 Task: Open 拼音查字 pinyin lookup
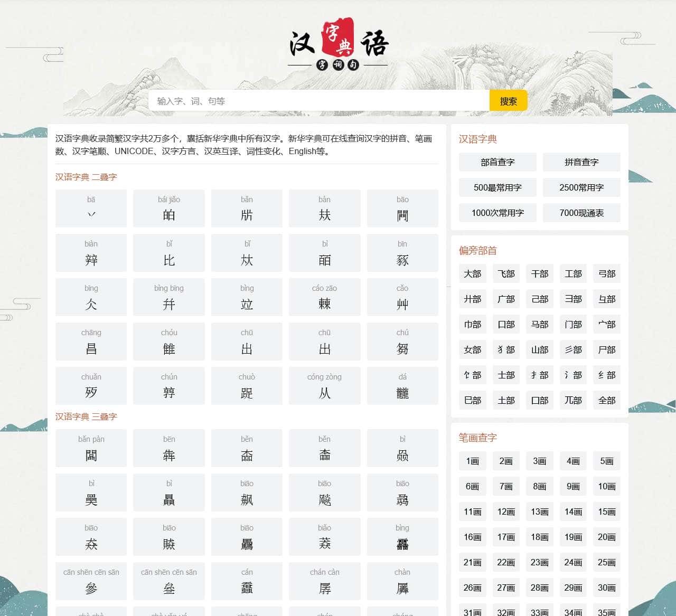coord(581,162)
